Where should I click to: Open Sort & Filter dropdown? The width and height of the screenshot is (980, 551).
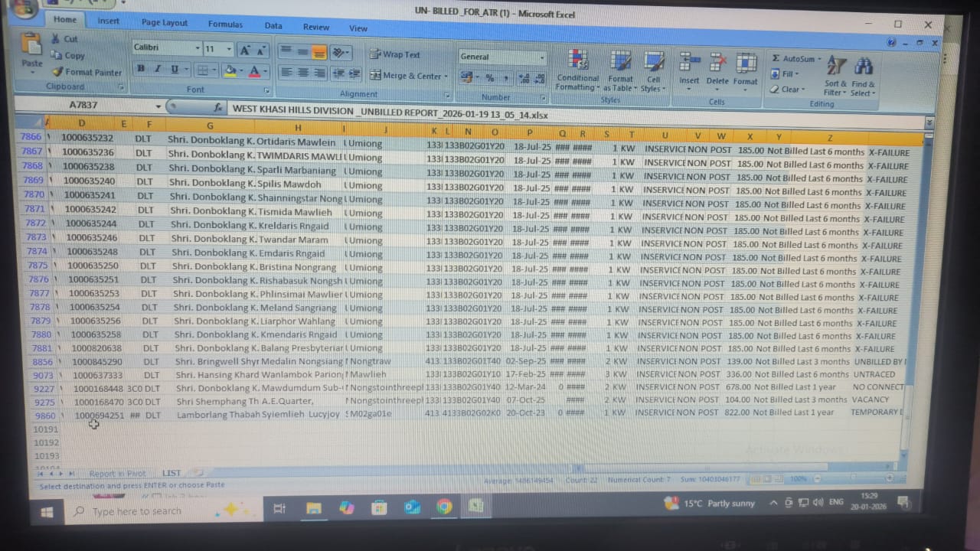(x=835, y=77)
